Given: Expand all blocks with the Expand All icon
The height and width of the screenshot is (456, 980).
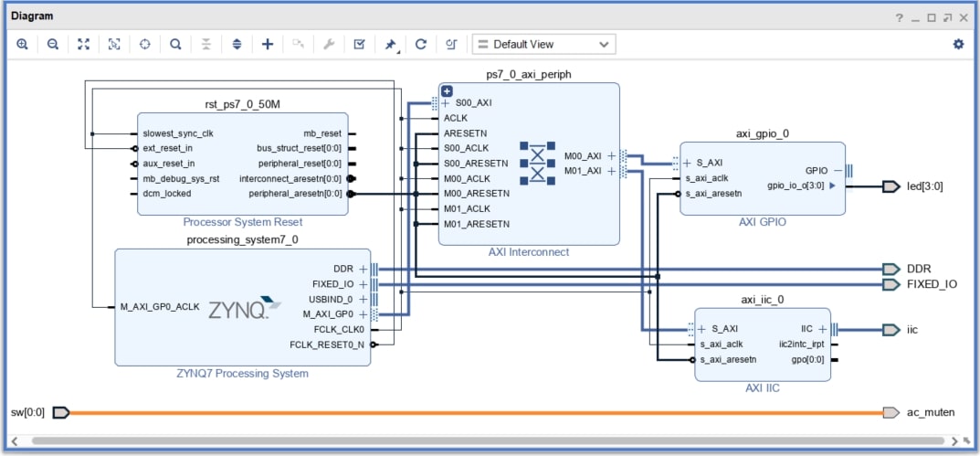Looking at the screenshot, I should [237, 45].
